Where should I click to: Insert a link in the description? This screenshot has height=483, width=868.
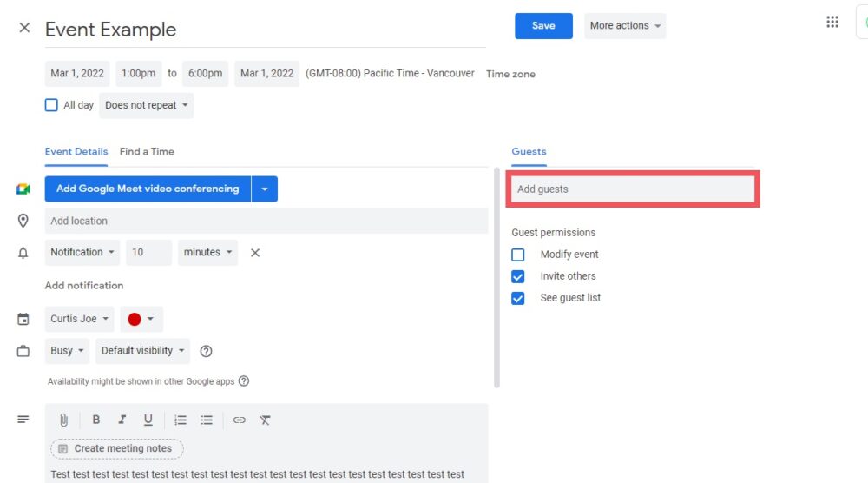[240, 420]
